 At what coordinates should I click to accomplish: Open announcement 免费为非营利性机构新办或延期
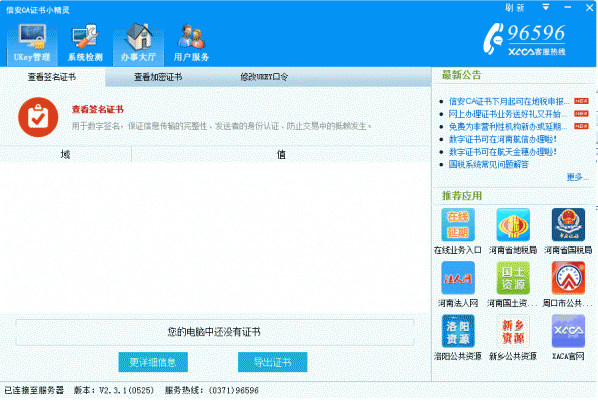(508, 127)
